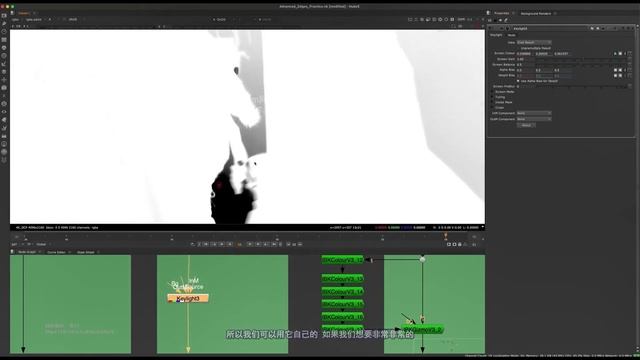Toggle Use Alpha Bias for Despill checkbox
640x360 pixels.
pos(518,81)
